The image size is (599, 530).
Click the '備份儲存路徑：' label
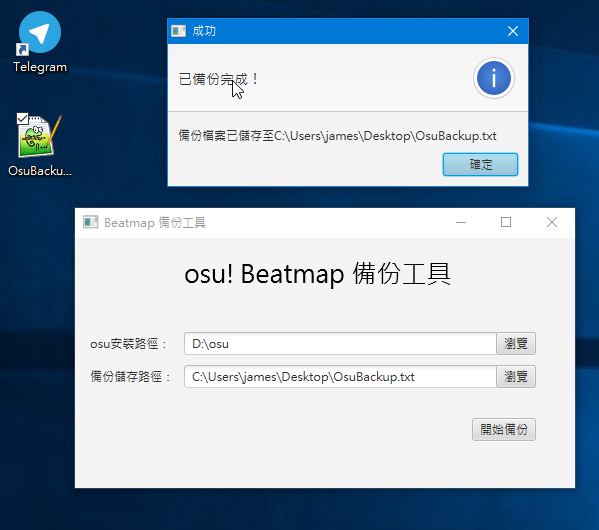point(130,377)
